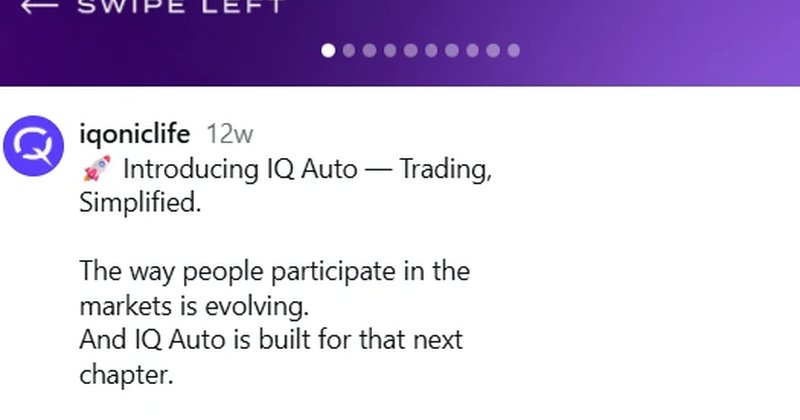Go to the fourth carousel slide dot
Viewport: 800px width, 420px height.
390,51
